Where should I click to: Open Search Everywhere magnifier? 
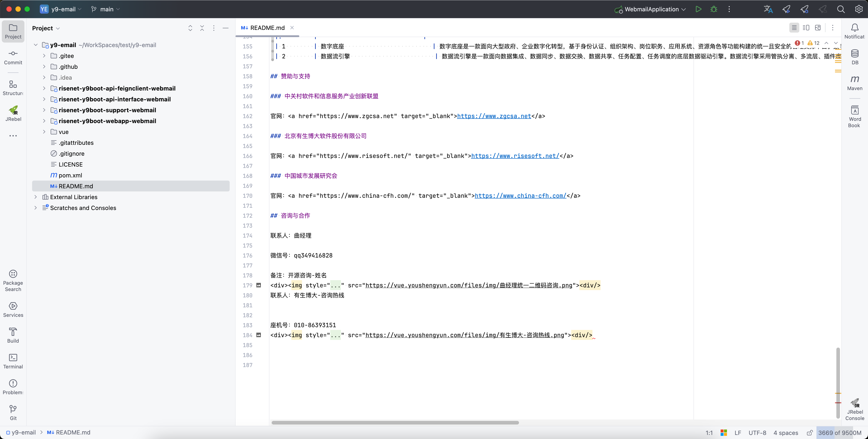[x=841, y=9]
